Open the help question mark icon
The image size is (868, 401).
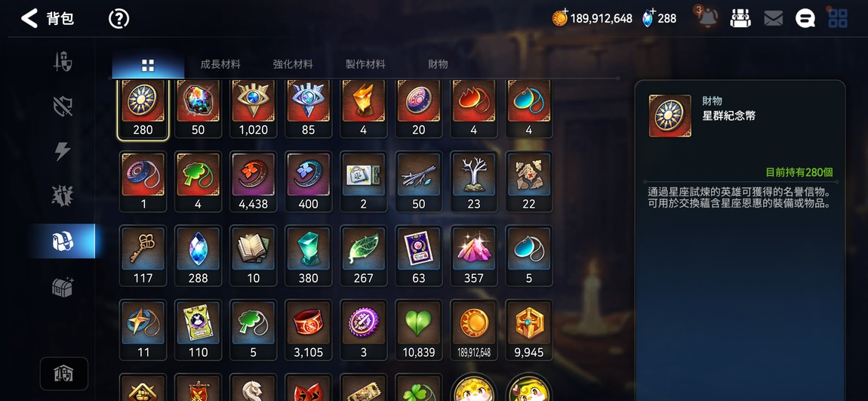(x=119, y=19)
